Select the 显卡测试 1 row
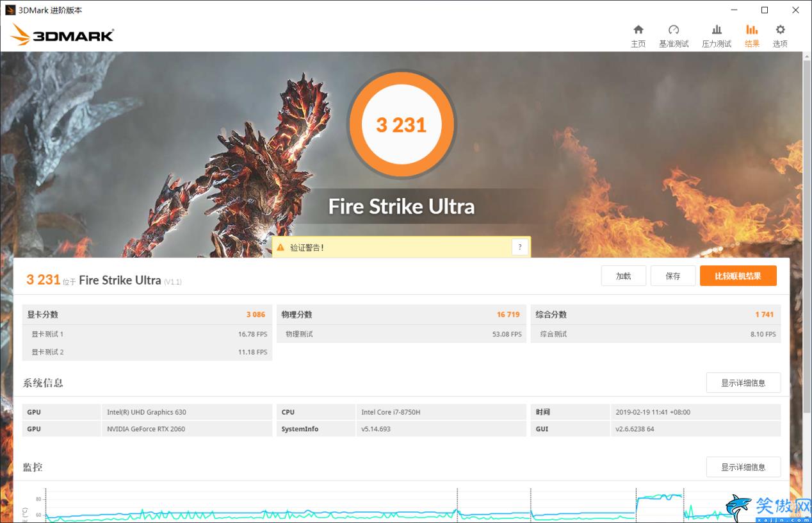 pos(147,334)
